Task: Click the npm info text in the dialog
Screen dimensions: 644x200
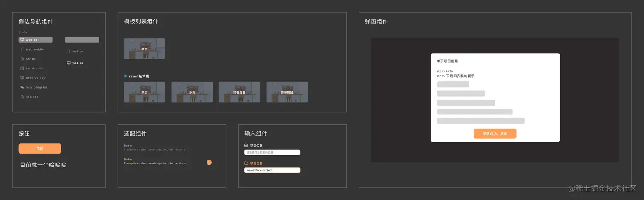Action: tap(445, 71)
